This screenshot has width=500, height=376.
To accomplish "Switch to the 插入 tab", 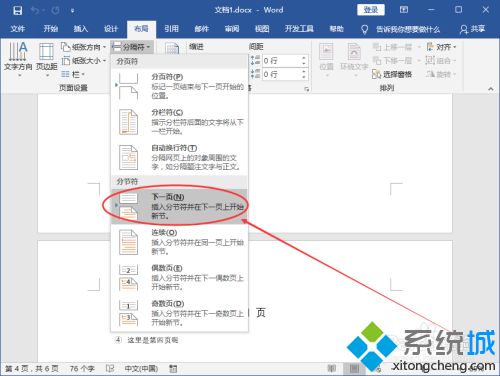I will tap(80, 29).
